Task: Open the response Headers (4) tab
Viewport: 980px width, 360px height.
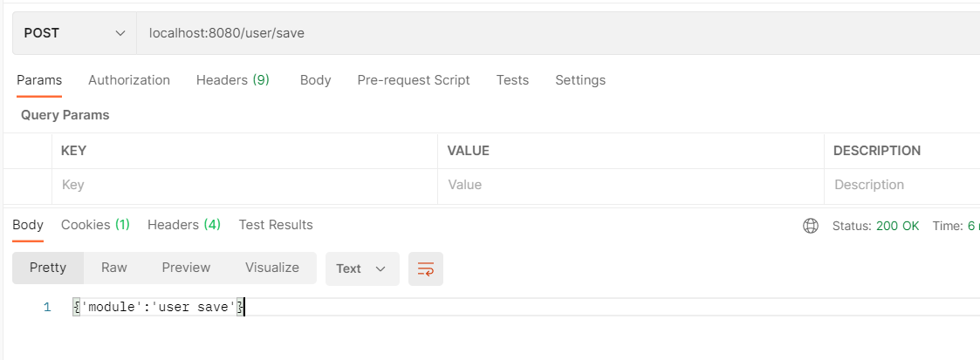Action: [184, 225]
